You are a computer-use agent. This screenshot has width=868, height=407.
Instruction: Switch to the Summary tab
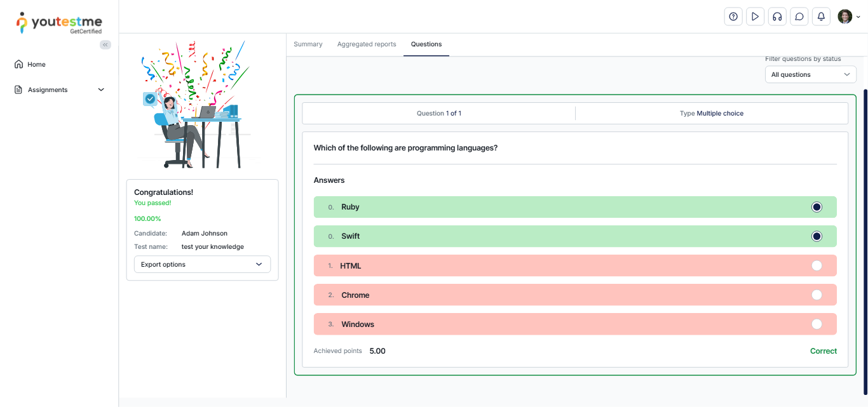308,44
